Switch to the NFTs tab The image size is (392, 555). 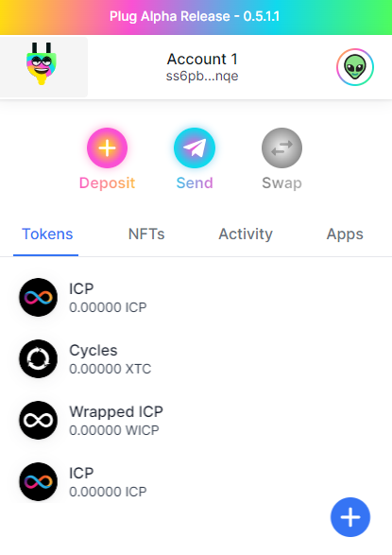click(146, 234)
